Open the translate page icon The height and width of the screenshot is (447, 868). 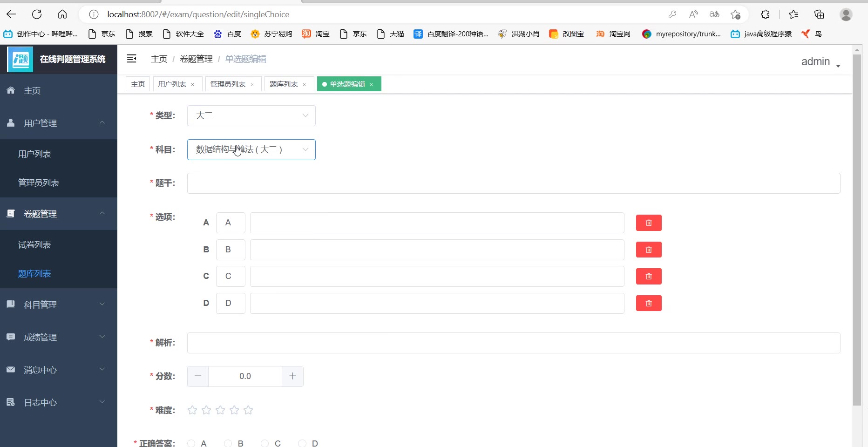pyautogui.click(x=714, y=14)
